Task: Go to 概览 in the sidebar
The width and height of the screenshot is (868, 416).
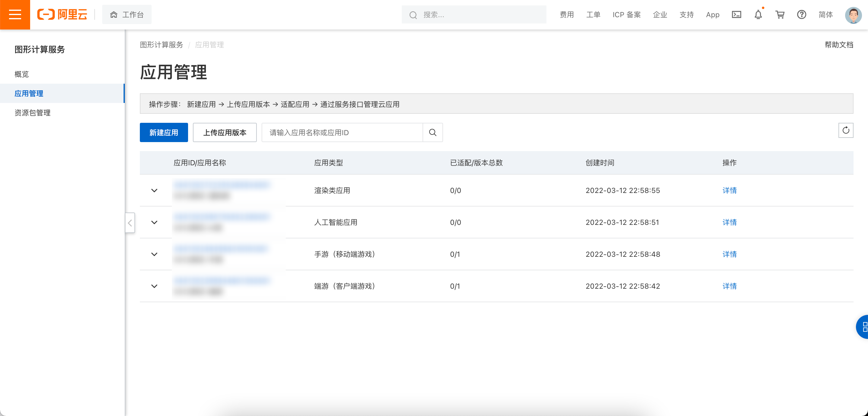Action: pos(22,74)
